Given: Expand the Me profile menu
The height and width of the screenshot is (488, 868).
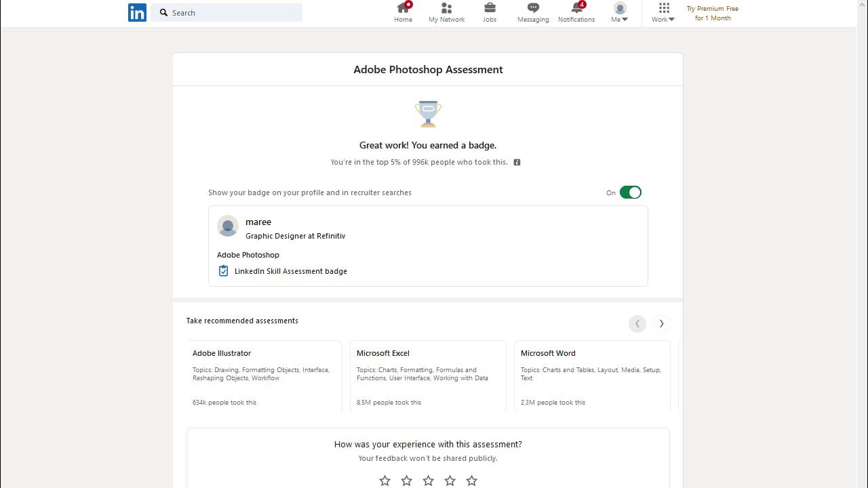Looking at the screenshot, I should pos(620,13).
